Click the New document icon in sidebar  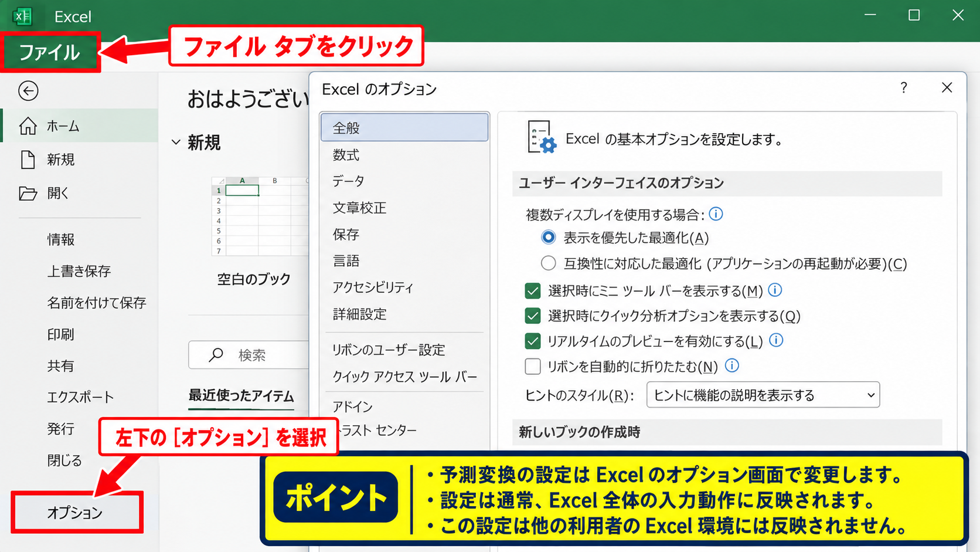(28, 160)
